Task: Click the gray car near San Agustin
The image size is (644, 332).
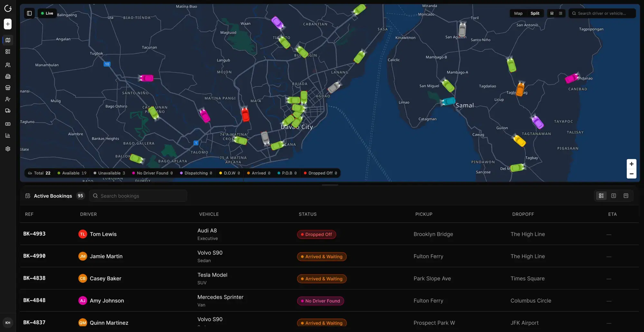Action: [462, 30]
